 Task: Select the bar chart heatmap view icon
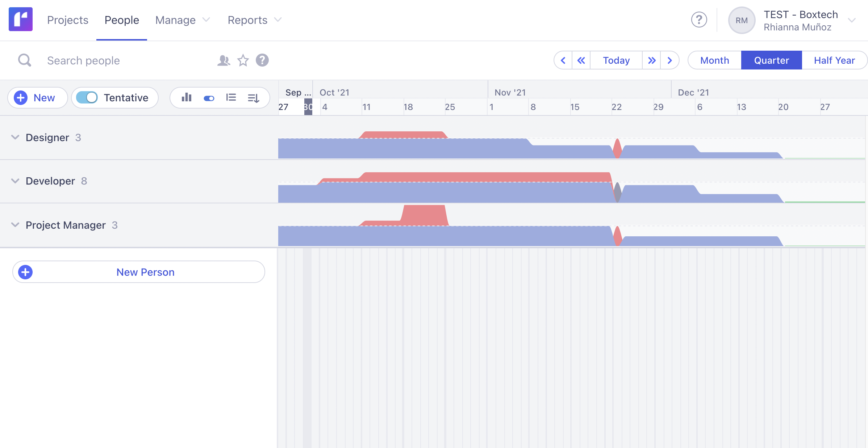[x=186, y=97]
